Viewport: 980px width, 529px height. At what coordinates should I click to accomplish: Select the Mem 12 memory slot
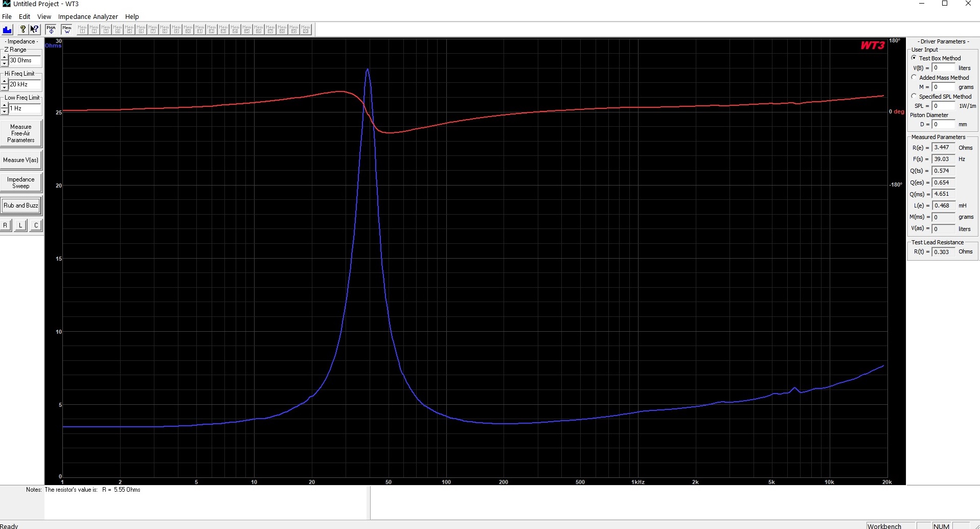(212, 29)
